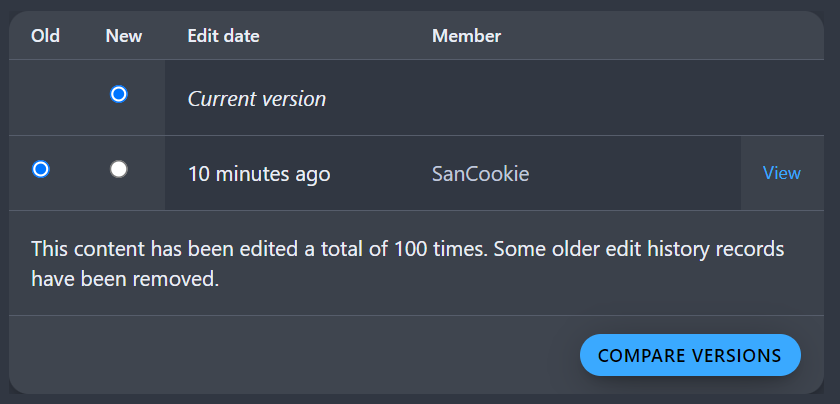This screenshot has width=840, height=404.
Task: Choose the New radio in the 10 minutes ago row
Action: click(x=118, y=169)
